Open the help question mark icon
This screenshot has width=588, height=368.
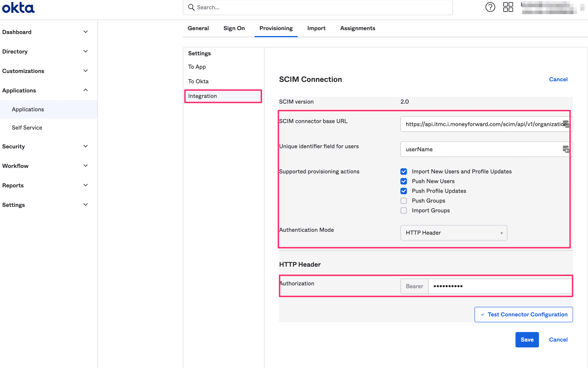click(490, 7)
